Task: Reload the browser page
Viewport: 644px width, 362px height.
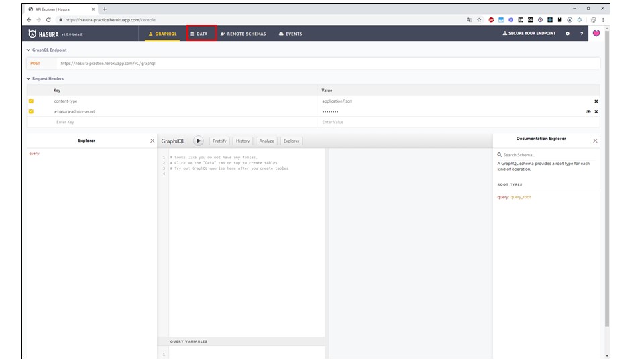Action: pos(48,20)
